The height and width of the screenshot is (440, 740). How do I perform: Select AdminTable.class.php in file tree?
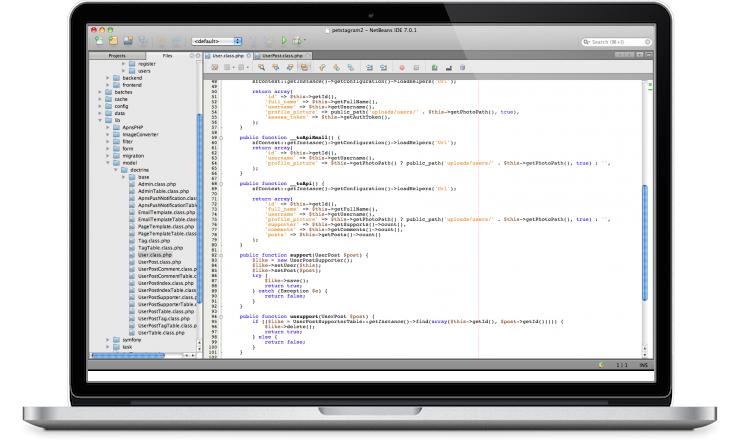pos(163,191)
